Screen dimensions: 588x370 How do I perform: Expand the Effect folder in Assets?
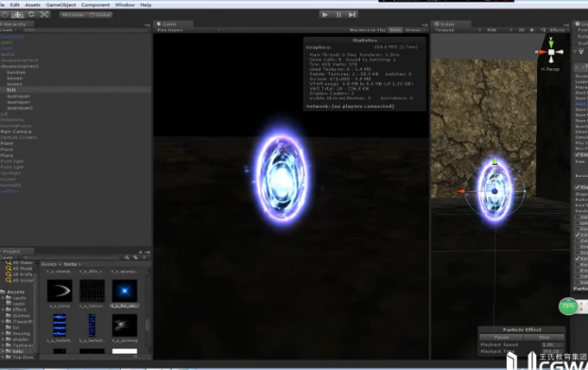click(x=4, y=309)
